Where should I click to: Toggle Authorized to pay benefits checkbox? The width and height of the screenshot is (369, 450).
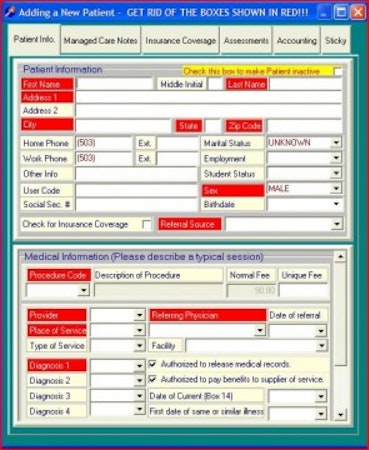(153, 379)
